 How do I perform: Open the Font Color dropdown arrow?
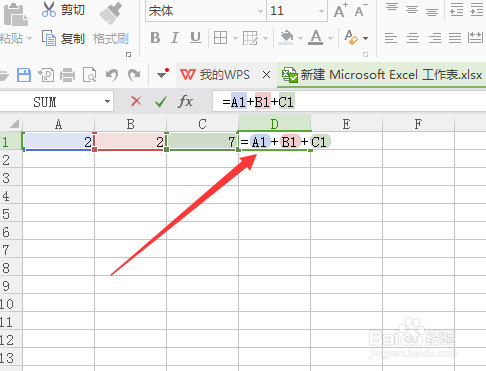(x=330, y=38)
